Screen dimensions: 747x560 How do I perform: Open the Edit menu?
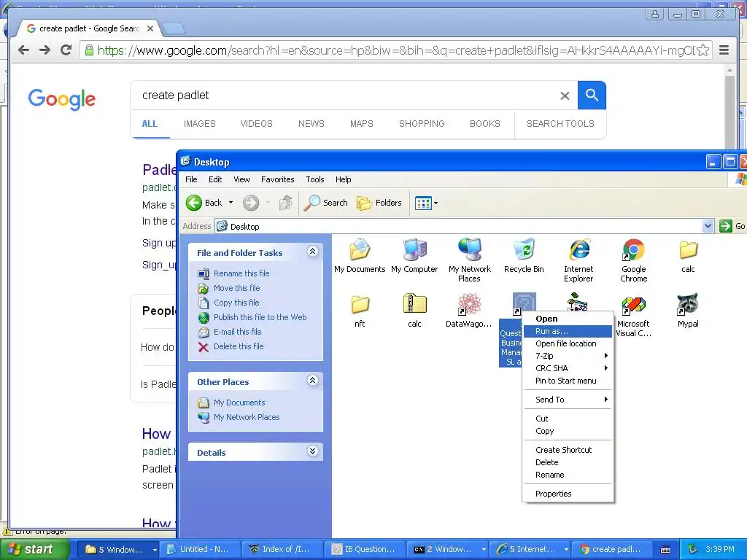point(215,179)
